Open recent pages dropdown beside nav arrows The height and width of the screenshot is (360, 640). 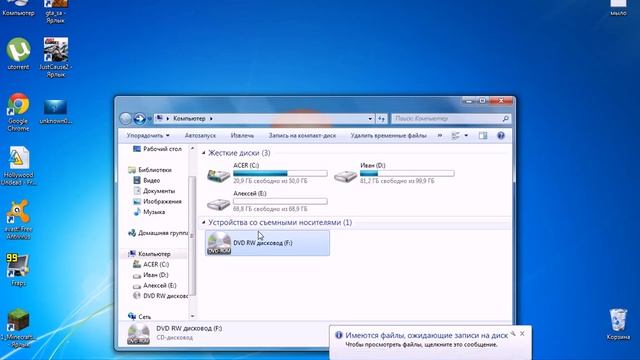click(149, 119)
